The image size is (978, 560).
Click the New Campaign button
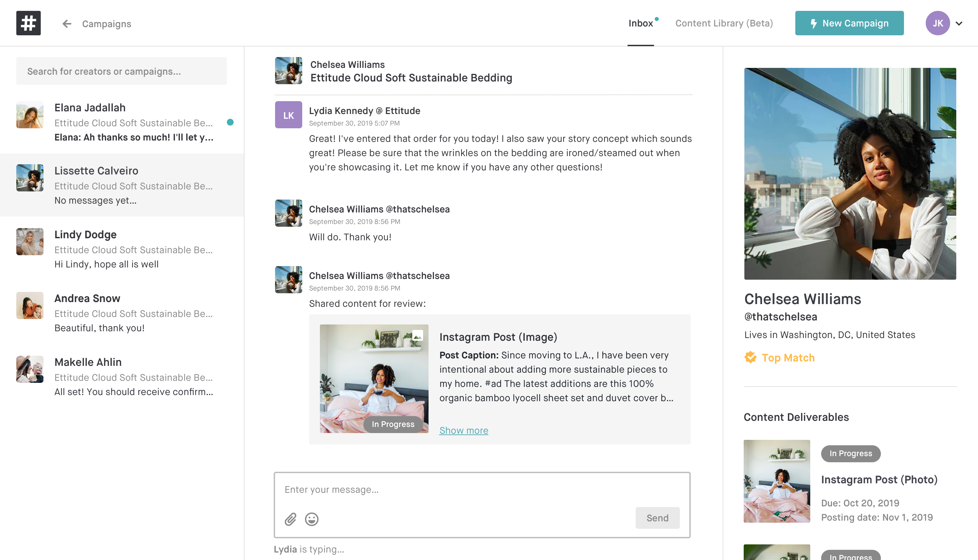coord(849,23)
